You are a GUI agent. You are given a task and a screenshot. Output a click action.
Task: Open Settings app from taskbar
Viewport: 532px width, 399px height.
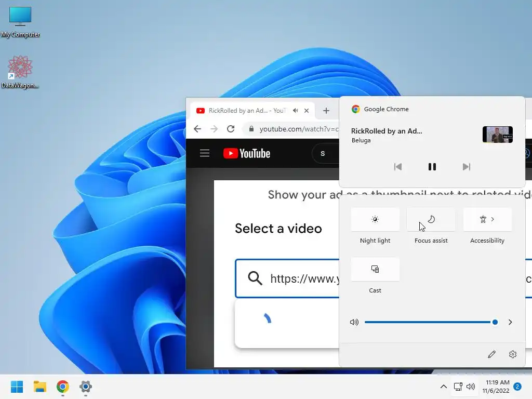[x=86, y=387]
